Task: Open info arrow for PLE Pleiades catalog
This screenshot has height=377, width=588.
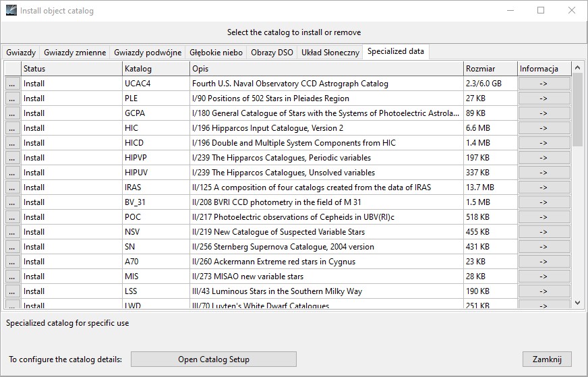Action: pyautogui.click(x=544, y=98)
